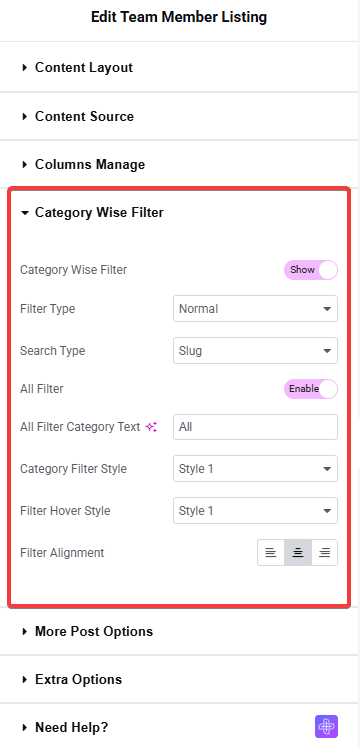Set filter alignment to right
Image resolution: width=360 pixels, height=749 pixels.
point(325,553)
